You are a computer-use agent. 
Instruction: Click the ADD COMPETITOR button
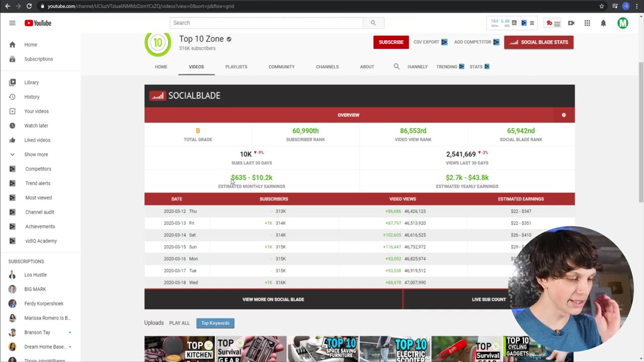click(476, 42)
